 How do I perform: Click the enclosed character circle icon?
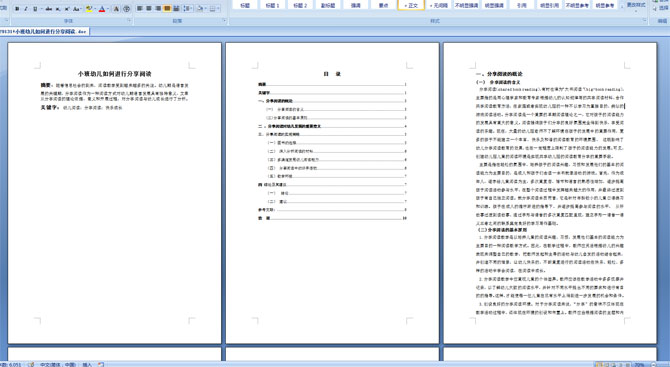click(126, 9)
